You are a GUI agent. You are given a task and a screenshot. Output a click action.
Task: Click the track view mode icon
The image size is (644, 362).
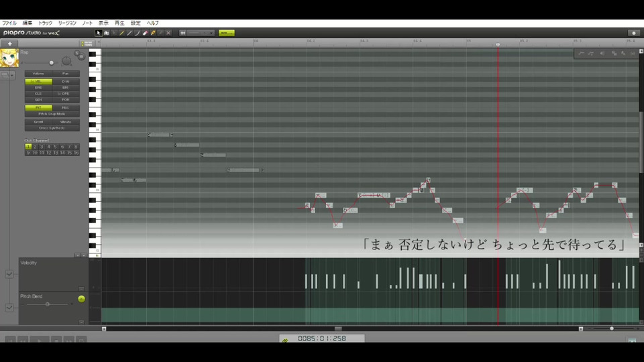5,75
